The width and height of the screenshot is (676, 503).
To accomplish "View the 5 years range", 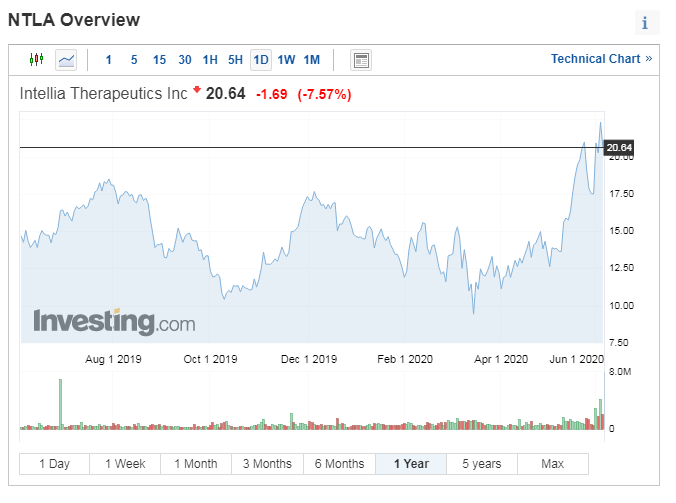I will click(482, 464).
